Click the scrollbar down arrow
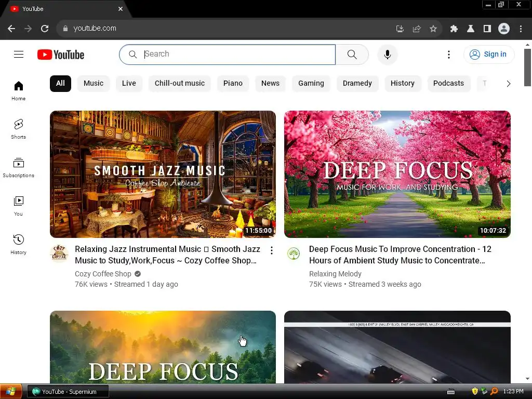The image size is (532, 399). click(x=527, y=379)
